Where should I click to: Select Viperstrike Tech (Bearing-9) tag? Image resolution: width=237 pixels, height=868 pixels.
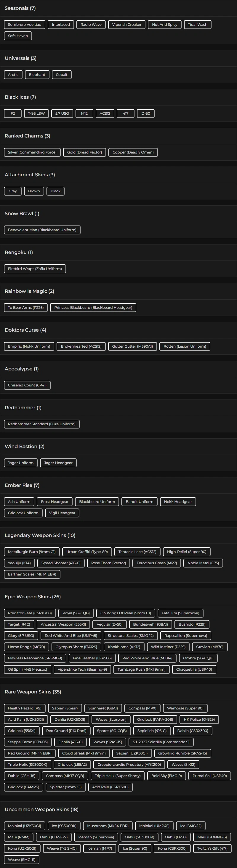82,669
